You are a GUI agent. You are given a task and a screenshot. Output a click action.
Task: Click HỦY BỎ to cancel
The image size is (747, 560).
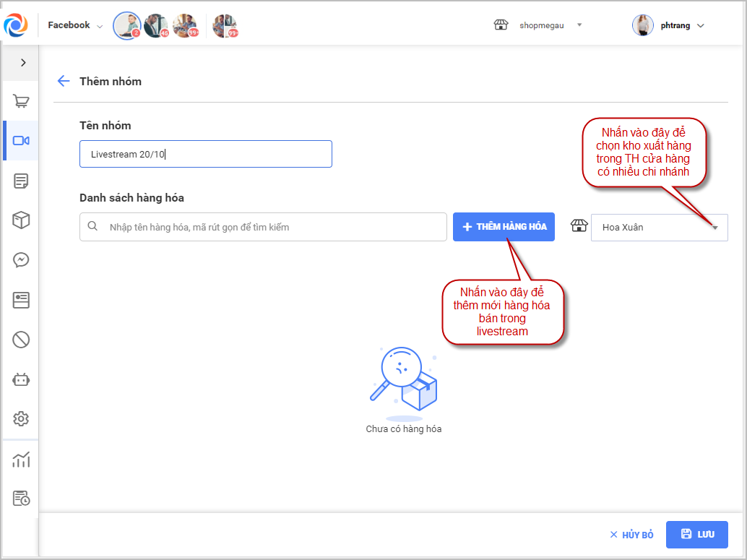[631, 535]
